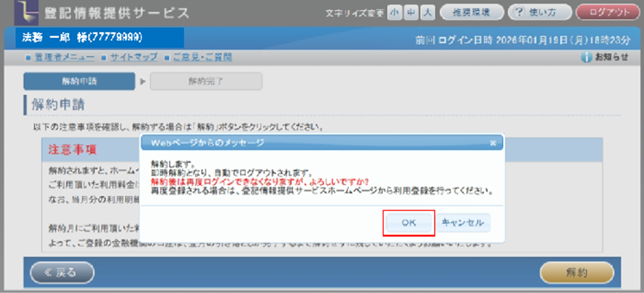This screenshot has height=293, width=644.
Task: Close the Webページからのメッセージ dialog with X
Action: point(493,143)
